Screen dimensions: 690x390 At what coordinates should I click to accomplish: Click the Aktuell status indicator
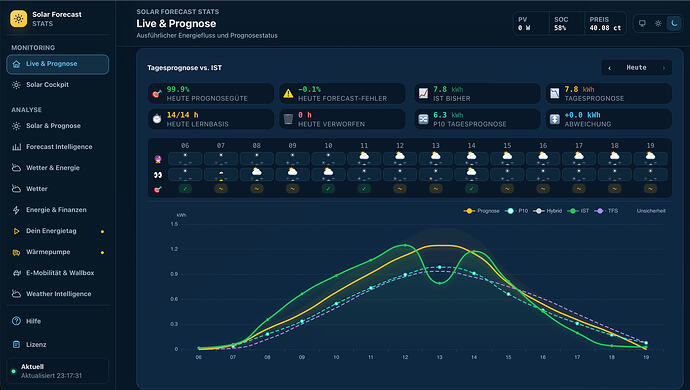[x=13, y=371]
